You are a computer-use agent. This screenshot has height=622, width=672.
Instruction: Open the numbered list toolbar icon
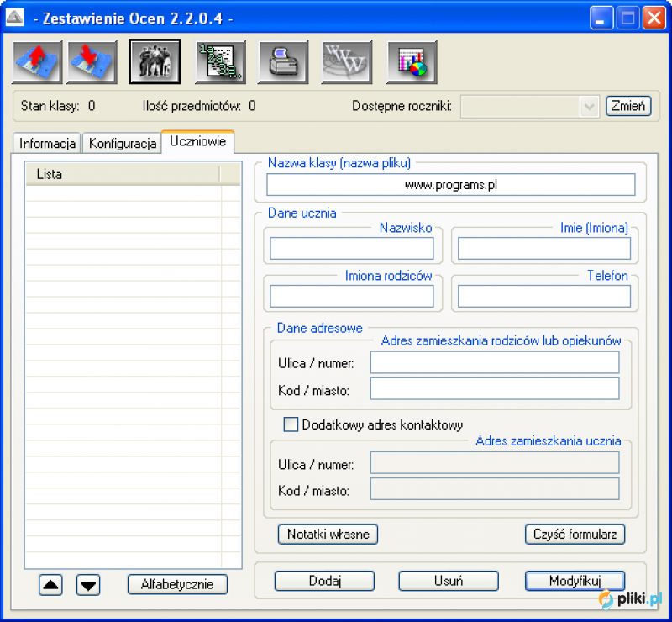220,61
